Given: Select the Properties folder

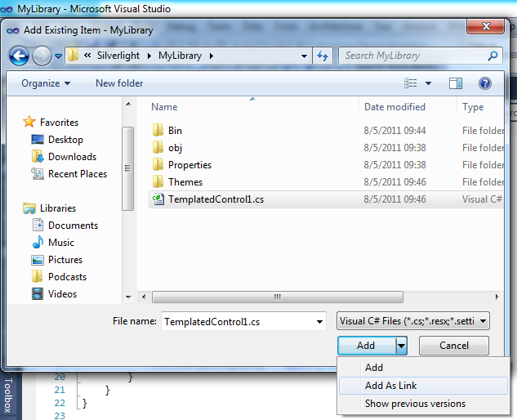Looking at the screenshot, I should 190,165.
